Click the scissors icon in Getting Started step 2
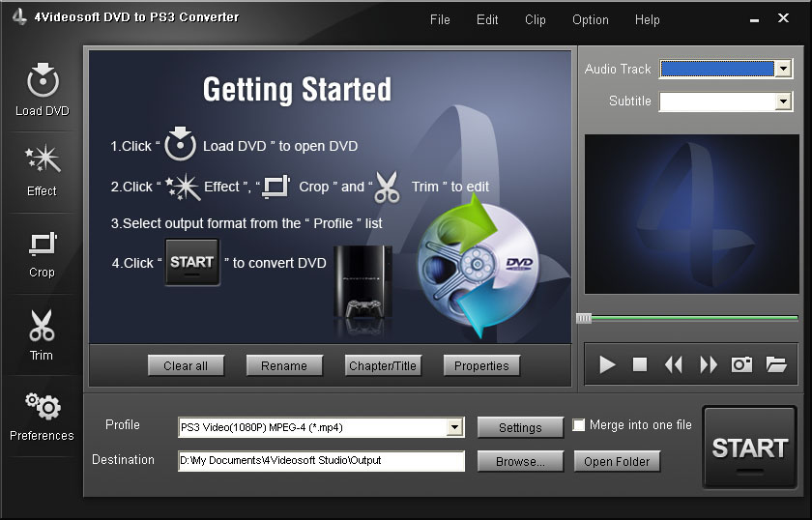This screenshot has width=812, height=520. 388,187
